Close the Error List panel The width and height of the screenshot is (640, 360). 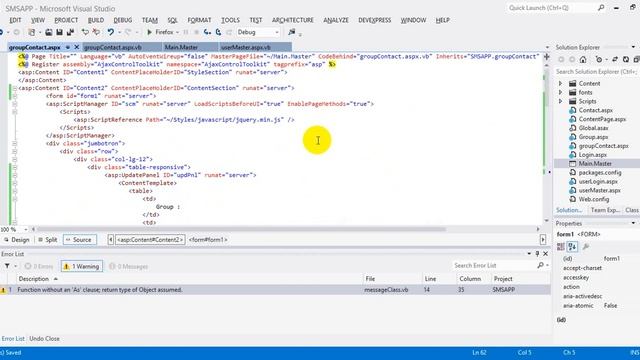coord(546,254)
